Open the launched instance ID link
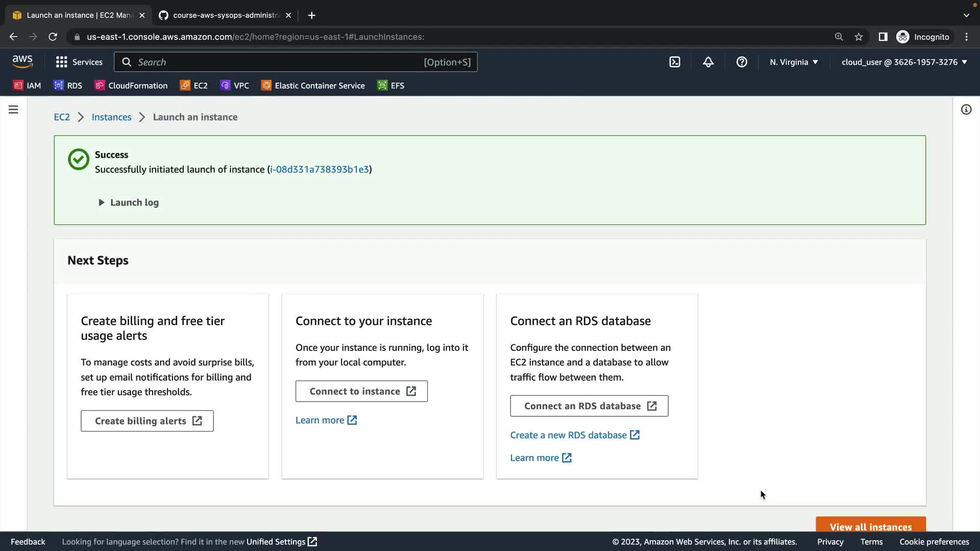 [319, 169]
